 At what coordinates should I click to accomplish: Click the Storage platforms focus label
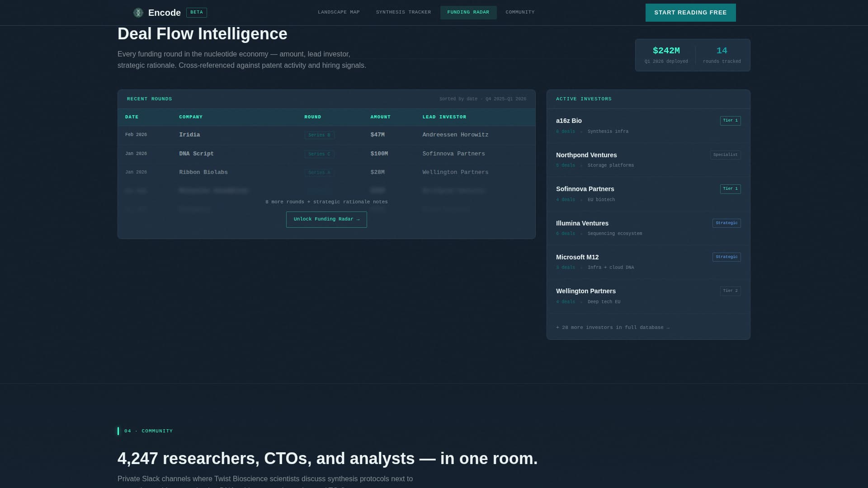click(611, 166)
